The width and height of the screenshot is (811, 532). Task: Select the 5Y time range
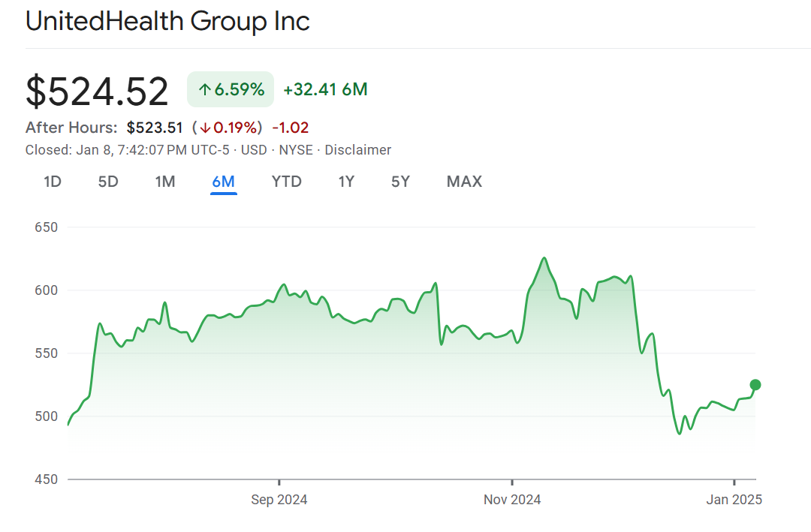tap(400, 182)
